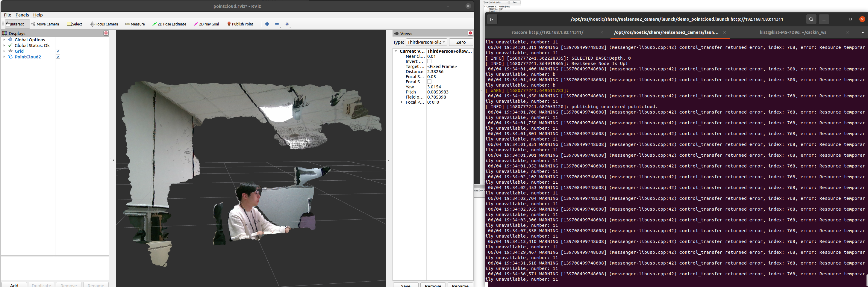
Task: Click the Global Options gear icon
Action: pos(10,40)
